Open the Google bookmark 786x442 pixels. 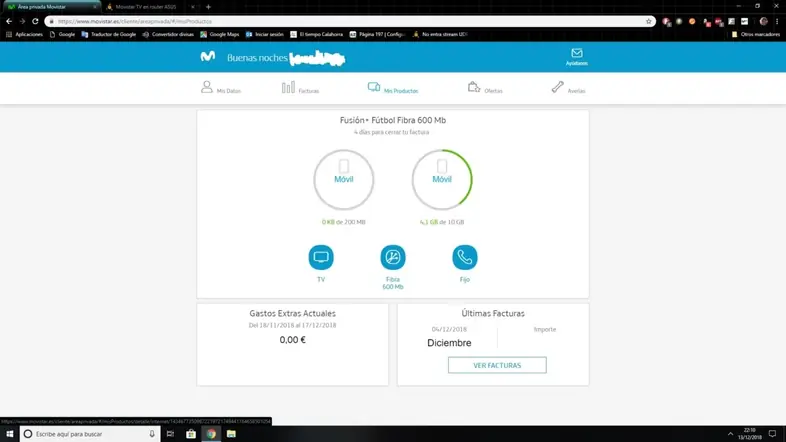click(x=62, y=35)
